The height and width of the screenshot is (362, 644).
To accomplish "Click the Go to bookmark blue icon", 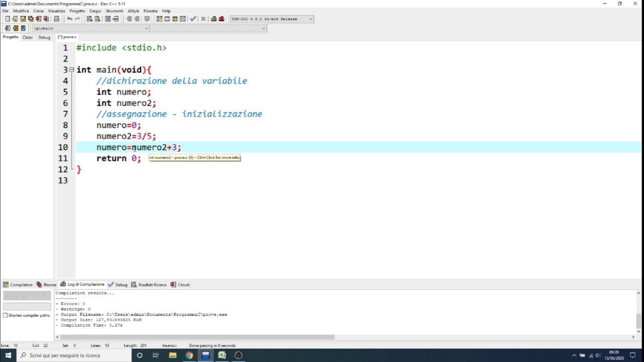I will (23, 28).
